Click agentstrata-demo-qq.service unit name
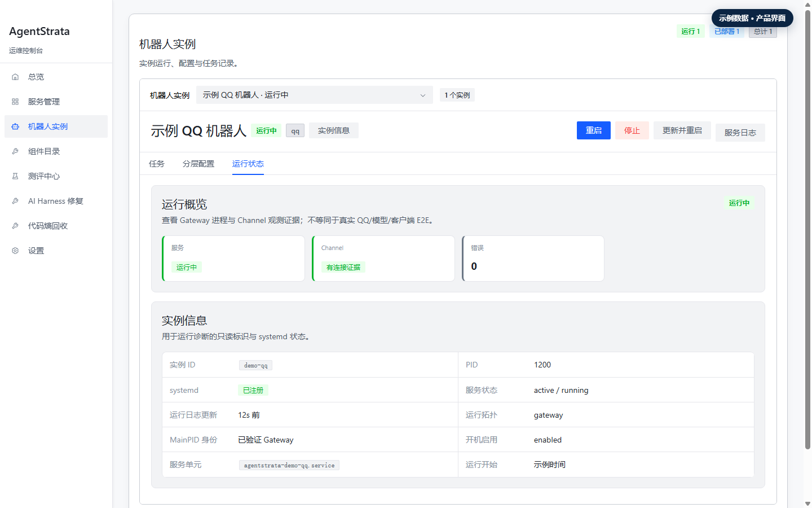 tap(289, 465)
